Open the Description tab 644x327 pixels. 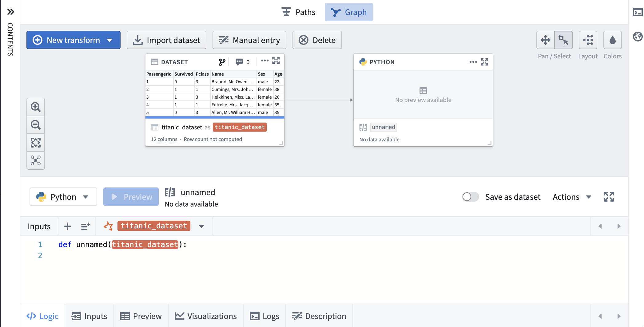pyautogui.click(x=319, y=316)
